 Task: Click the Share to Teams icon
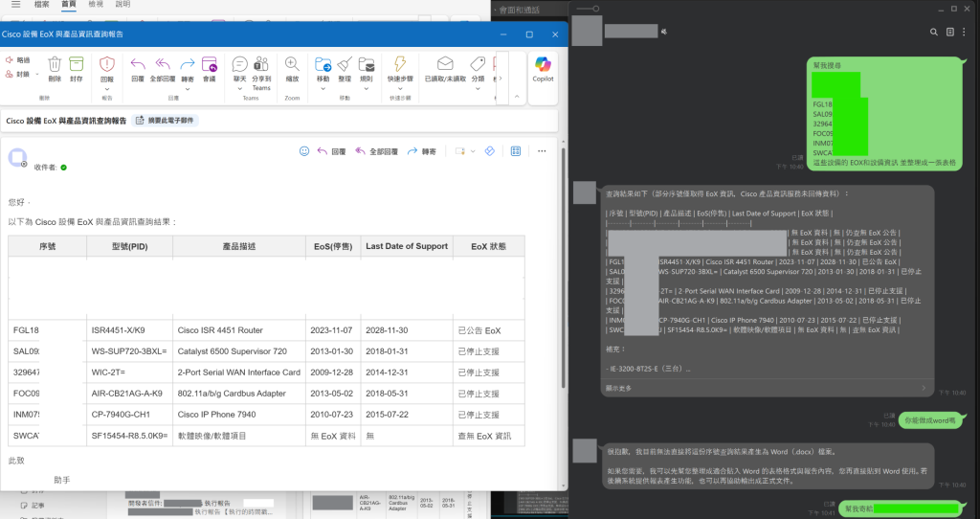pyautogui.click(x=261, y=64)
